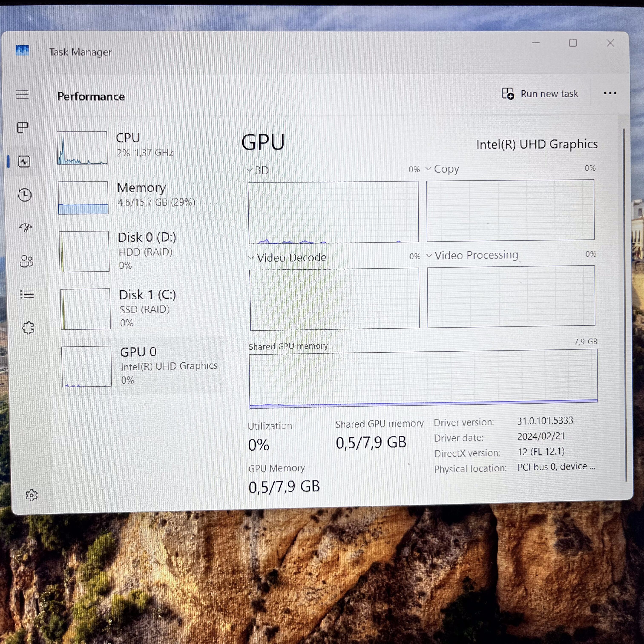Click the 3D engine usage graph

click(x=333, y=212)
